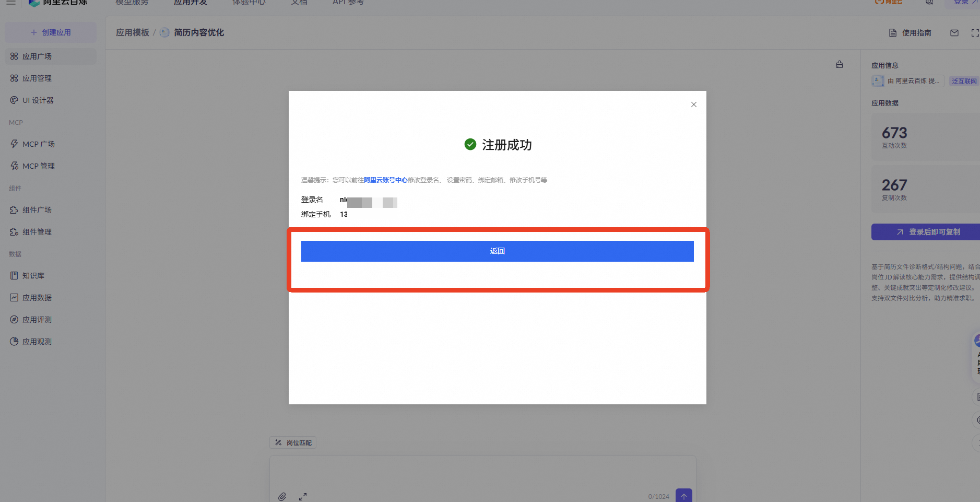Image resolution: width=980 pixels, height=502 pixels.
Task: Click the 创建应用 button
Action: (51, 32)
